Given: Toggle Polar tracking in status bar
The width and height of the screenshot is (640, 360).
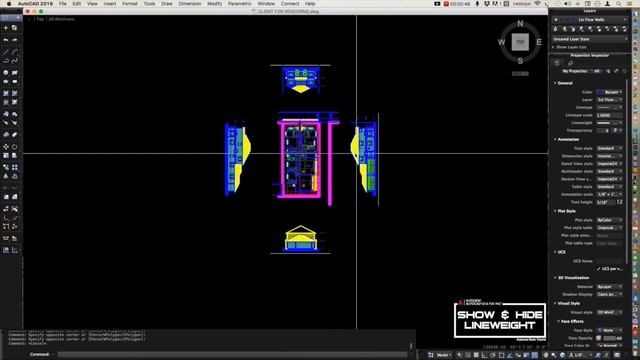Looking at the screenshot, I should tap(493, 356).
